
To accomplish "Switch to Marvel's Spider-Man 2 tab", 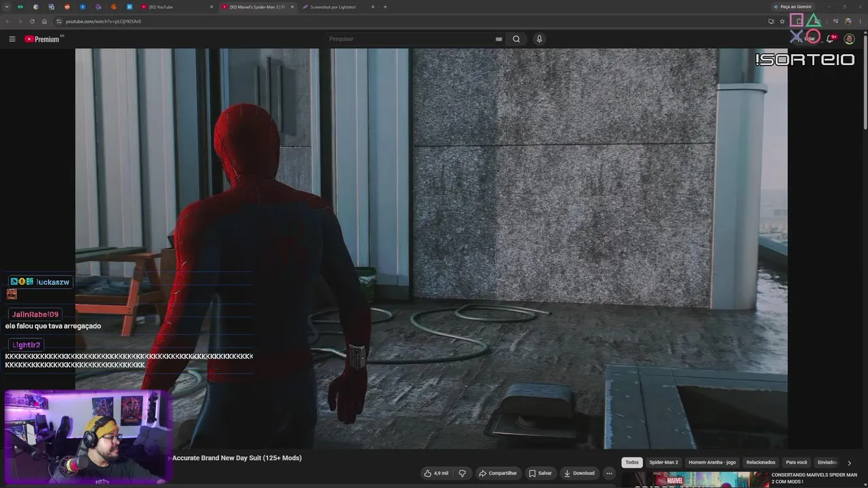I will click(258, 7).
